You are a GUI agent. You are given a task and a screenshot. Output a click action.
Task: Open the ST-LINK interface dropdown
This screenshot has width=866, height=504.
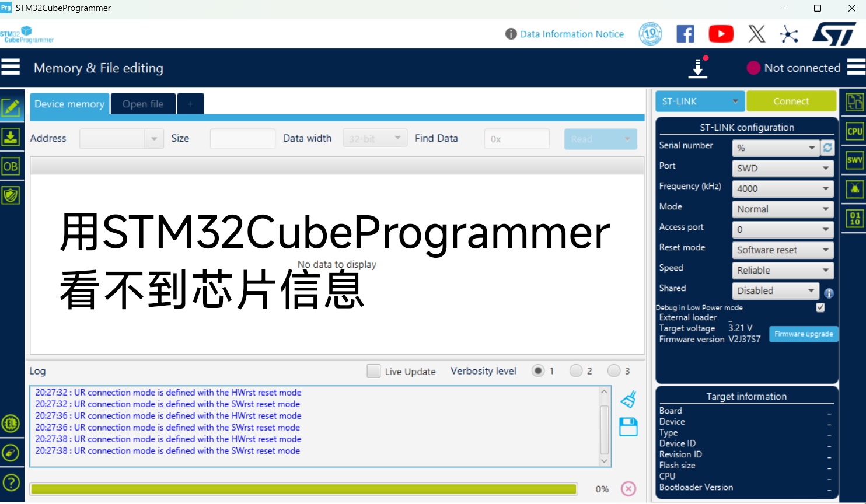700,101
